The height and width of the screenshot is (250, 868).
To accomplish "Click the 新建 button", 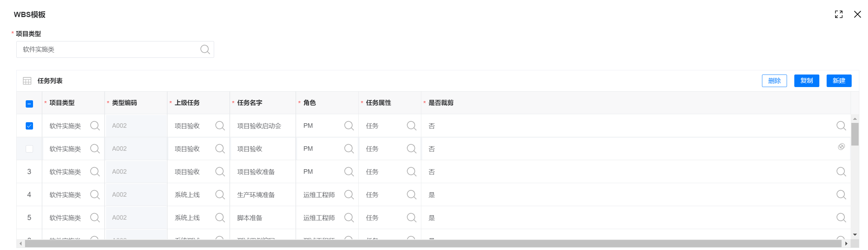I will tap(839, 81).
